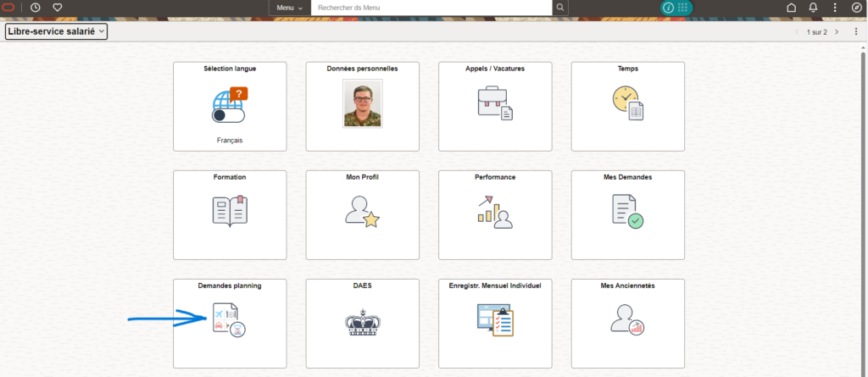Click the search magnifier button
Screen dimensions: 868x377
click(x=559, y=8)
